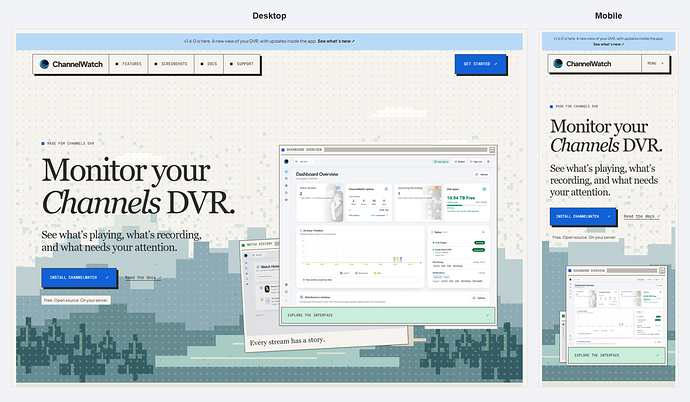690x402 pixels.
Task: Click the 10.94 TB Free value
Action: click(x=461, y=198)
